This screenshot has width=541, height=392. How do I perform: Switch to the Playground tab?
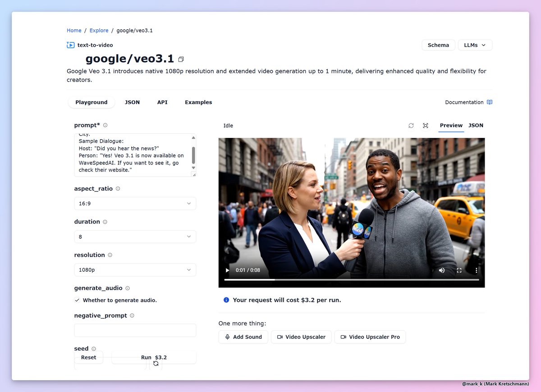(x=92, y=102)
